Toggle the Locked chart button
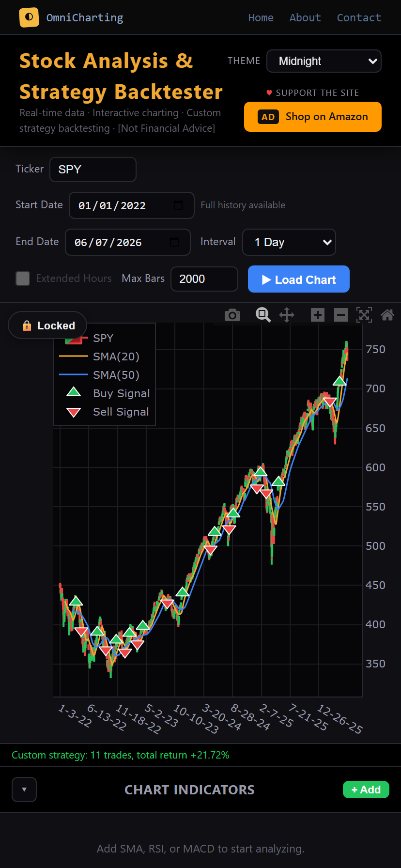Screen dimensions: 401x868 pos(47,325)
